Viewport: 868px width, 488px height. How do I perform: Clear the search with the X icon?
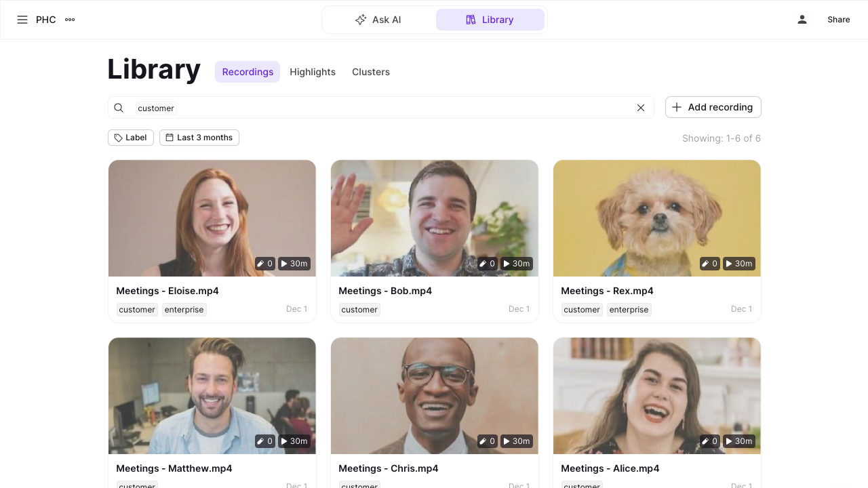pyautogui.click(x=641, y=108)
